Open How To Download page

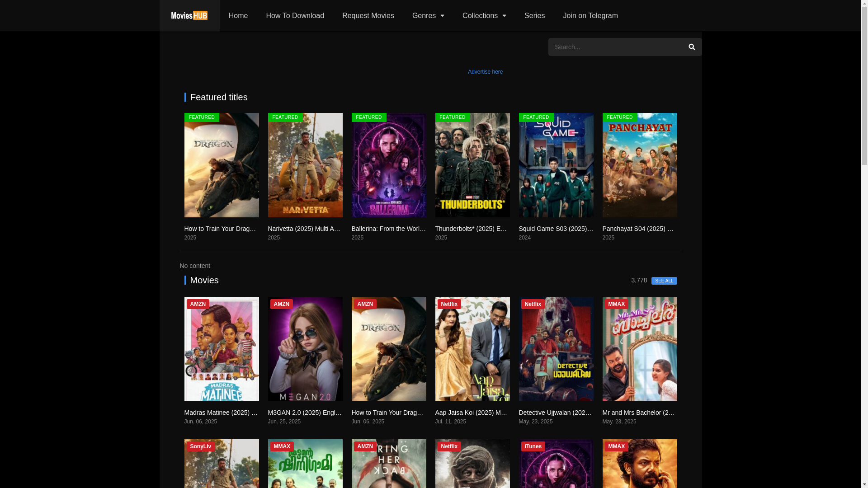tap(295, 16)
